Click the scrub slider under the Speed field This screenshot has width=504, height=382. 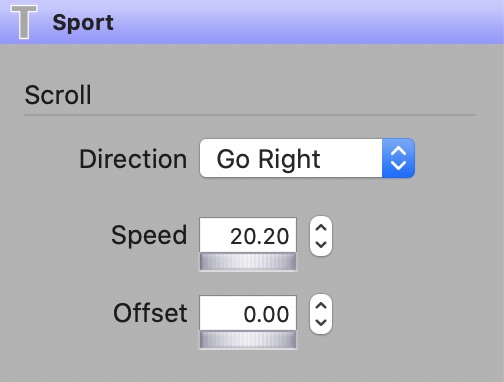248,261
